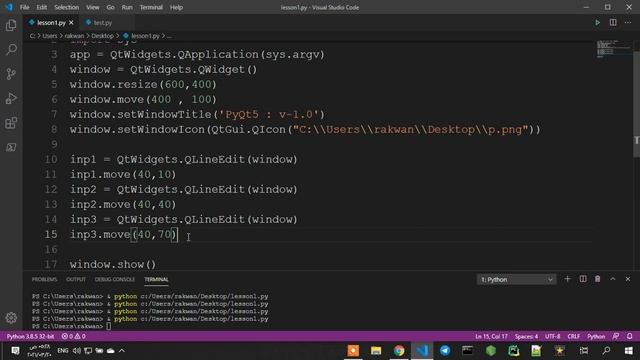Viewport: 640px width, 360px height.
Task: Click the Python 3.8.5 32-bit interpreter selector
Action: pos(30,336)
